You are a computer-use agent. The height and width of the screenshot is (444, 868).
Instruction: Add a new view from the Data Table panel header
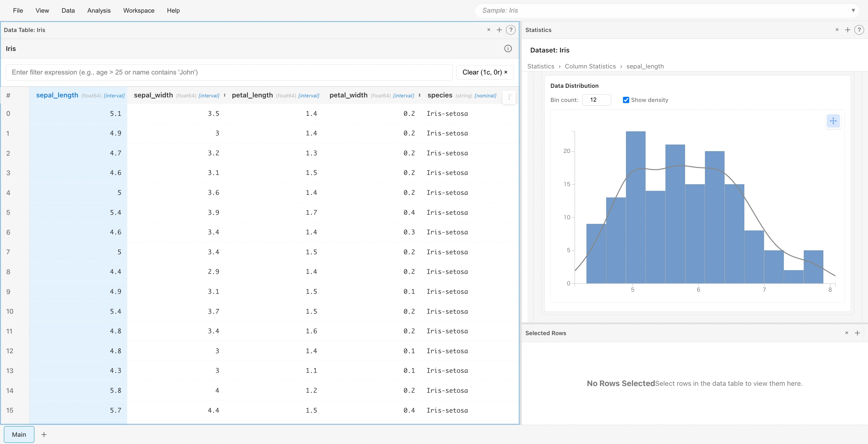coord(499,30)
